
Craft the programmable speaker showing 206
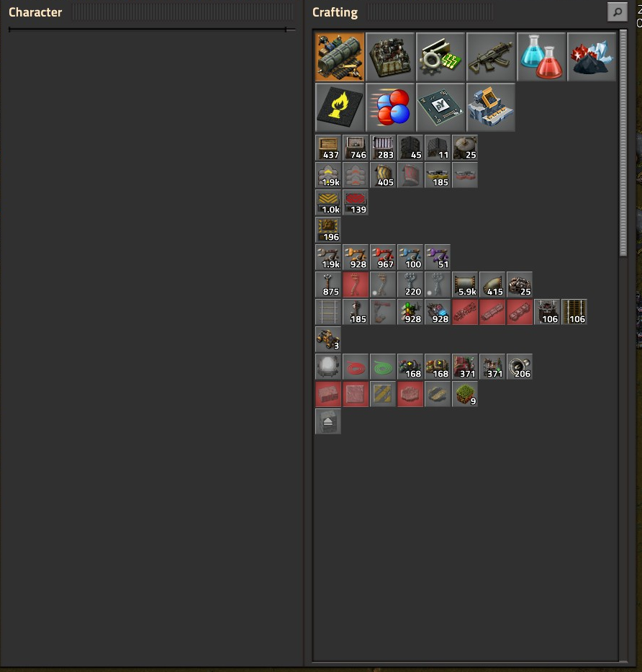tap(520, 367)
